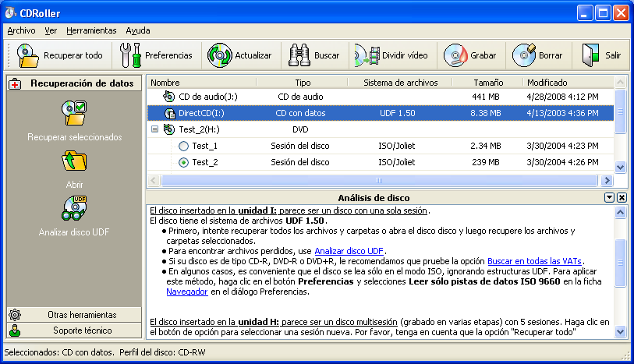Select the Test_2 session radio button
Image resolution: width=634 pixels, height=364 pixels.
coord(183,162)
